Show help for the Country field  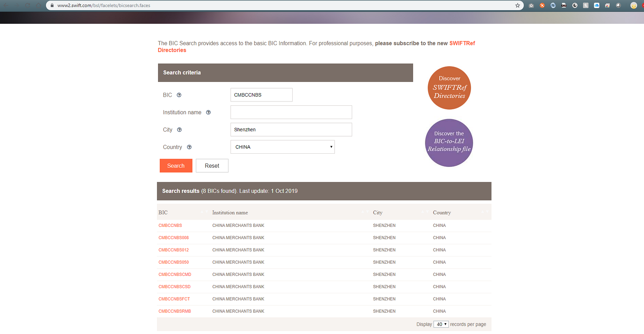pyautogui.click(x=189, y=147)
